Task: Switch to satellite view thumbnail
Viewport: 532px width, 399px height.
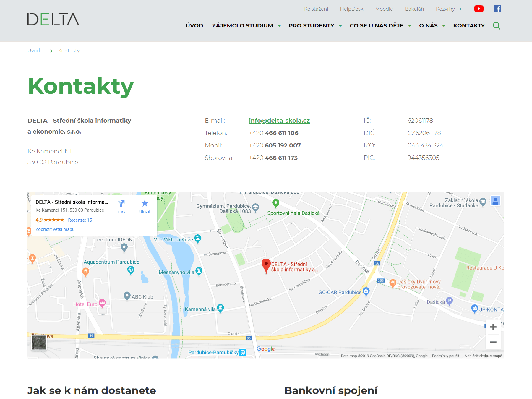Action: pos(39,343)
